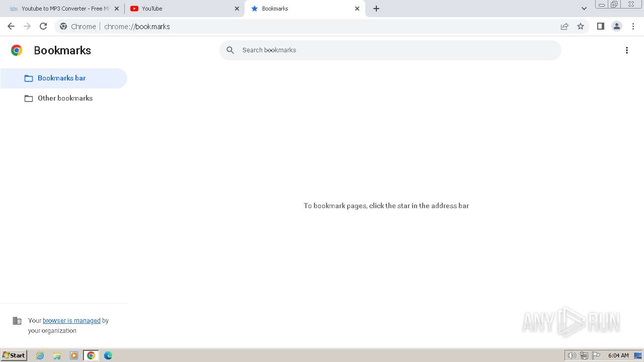Image resolution: width=644 pixels, height=362 pixels.
Task: Open the Chrome profile avatar
Action: [x=617, y=26]
